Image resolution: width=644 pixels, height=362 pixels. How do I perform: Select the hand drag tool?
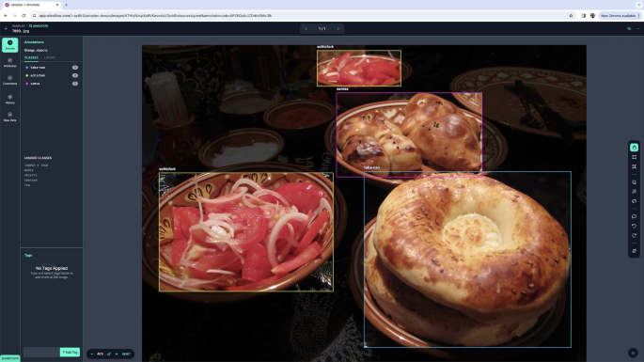pyautogui.click(x=635, y=148)
